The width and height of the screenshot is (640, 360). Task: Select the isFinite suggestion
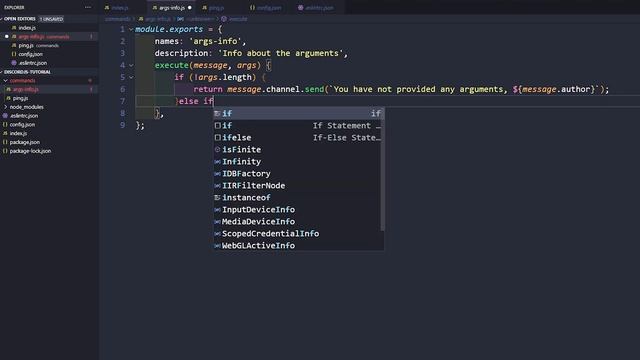[x=298, y=149]
